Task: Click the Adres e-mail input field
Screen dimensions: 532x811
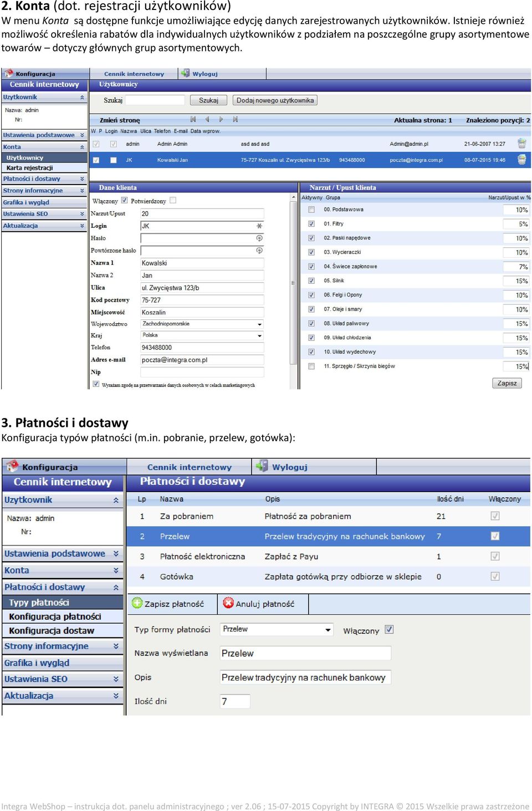Action: click(x=202, y=360)
